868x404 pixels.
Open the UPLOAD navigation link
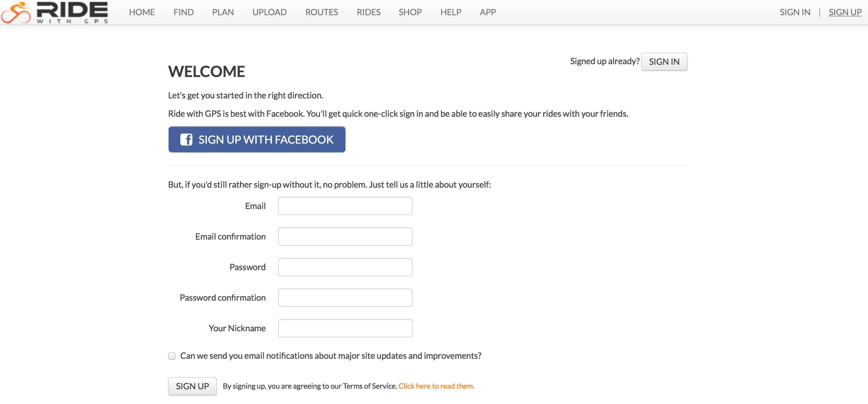(270, 12)
